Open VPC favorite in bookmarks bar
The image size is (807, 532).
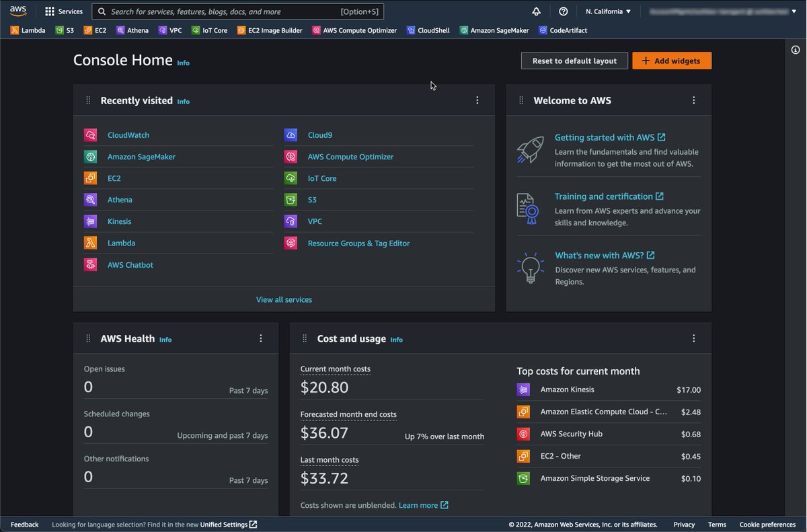(170, 30)
